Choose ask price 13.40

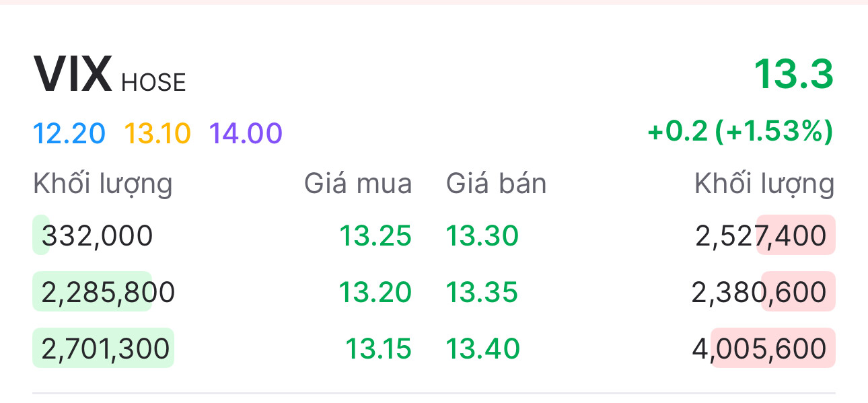pyautogui.click(x=483, y=349)
